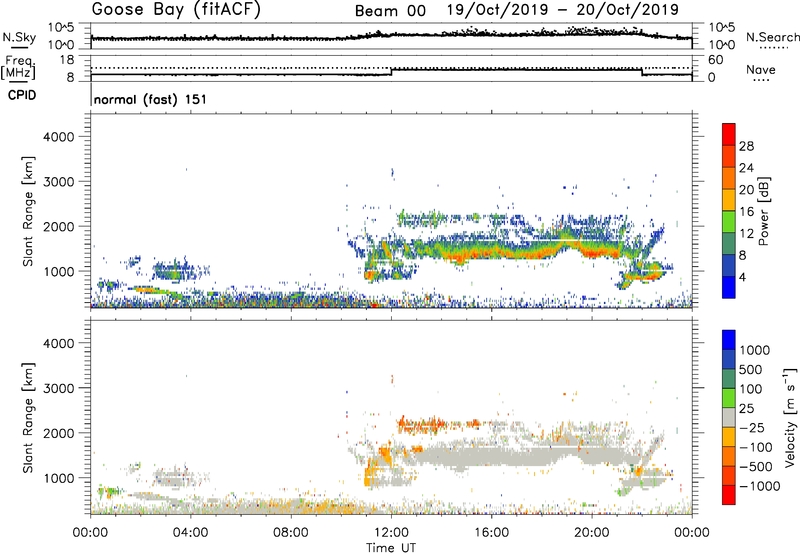
Task: Click the '28' tick on the Power scale
Action: coord(746,146)
